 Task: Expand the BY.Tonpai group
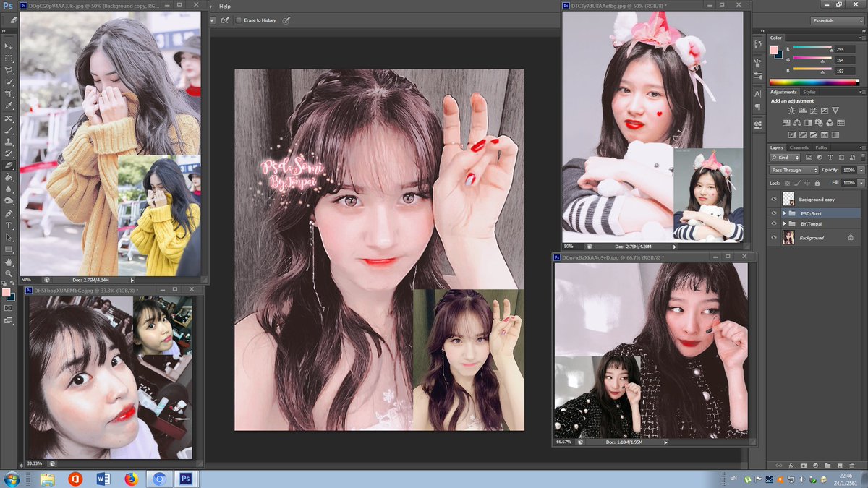click(x=784, y=223)
